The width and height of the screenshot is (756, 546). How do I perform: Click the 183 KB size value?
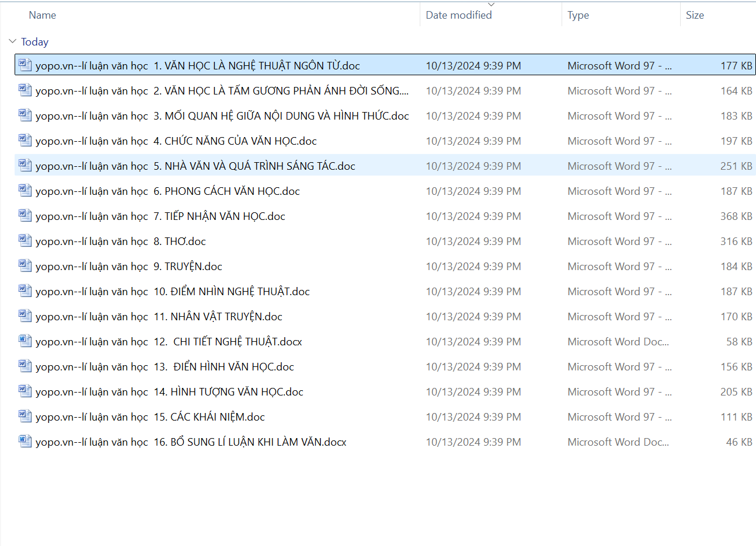pyautogui.click(x=736, y=116)
